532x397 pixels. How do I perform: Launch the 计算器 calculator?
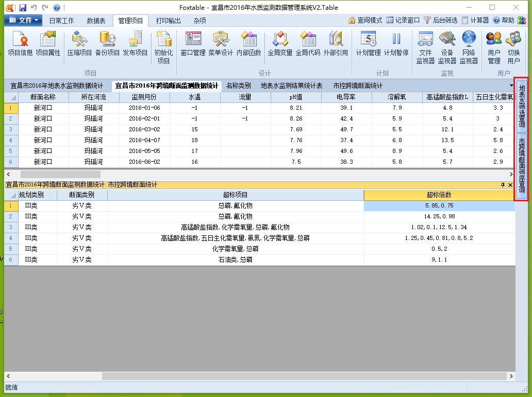point(475,21)
